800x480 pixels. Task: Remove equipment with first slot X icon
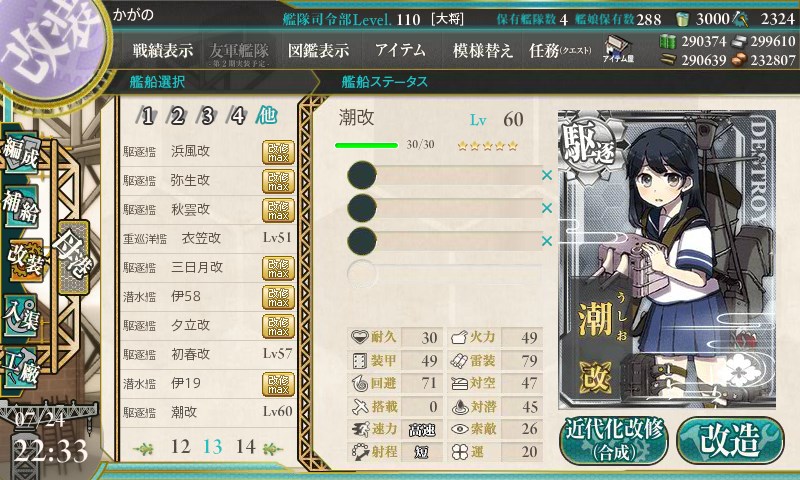point(547,175)
